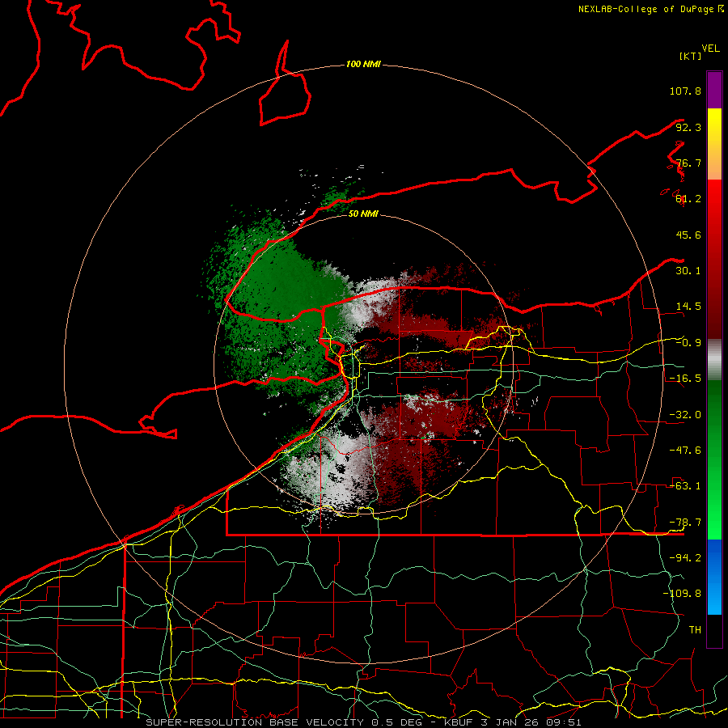
Task: Pick the purple segment of velocity color bar
Action: (x=714, y=90)
